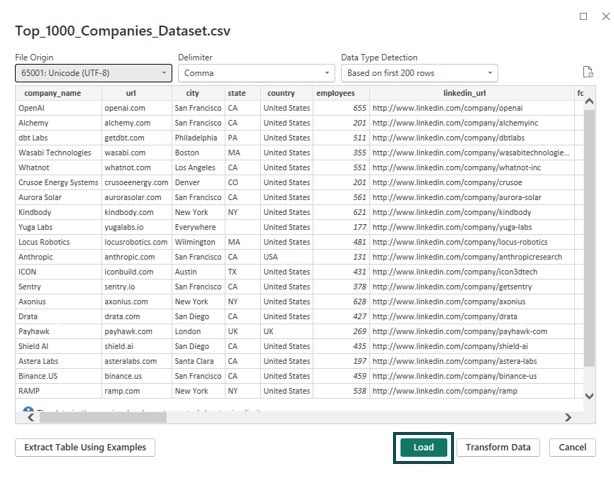Click the aurorasolar.com cell
The image size is (614, 477).
[x=137, y=197]
